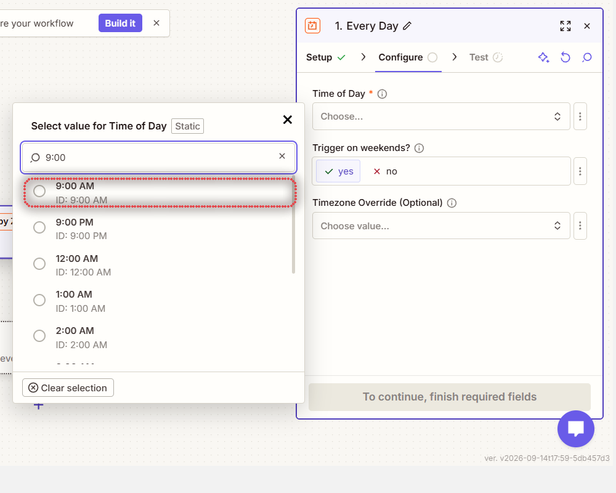Select the 9:00 AM radio option
The image size is (616, 493).
click(x=39, y=191)
